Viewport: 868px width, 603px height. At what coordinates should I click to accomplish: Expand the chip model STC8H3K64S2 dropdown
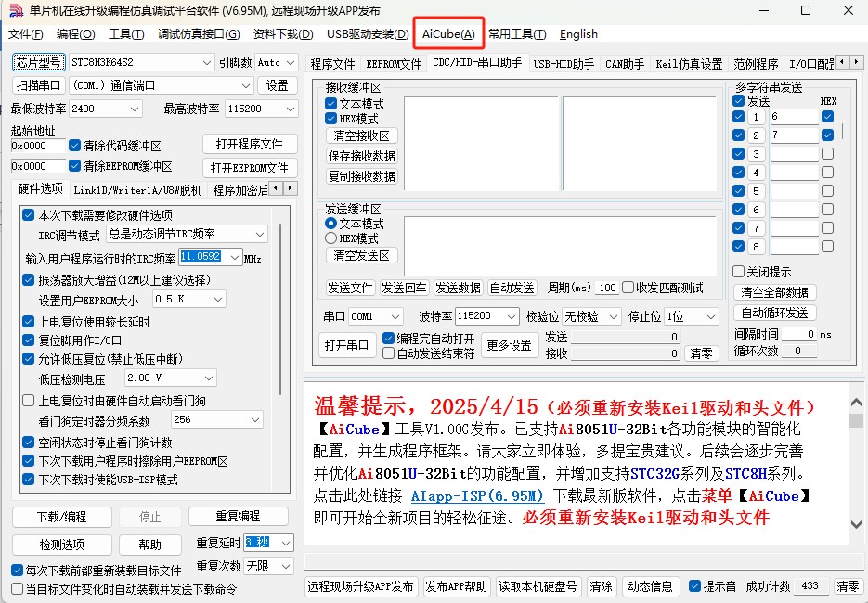(206, 62)
